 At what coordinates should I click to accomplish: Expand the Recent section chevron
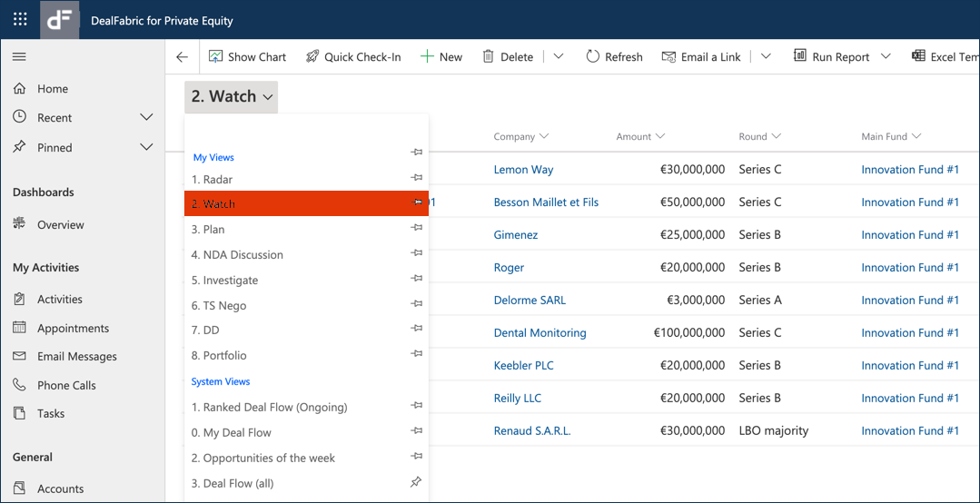(x=146, y=117)
